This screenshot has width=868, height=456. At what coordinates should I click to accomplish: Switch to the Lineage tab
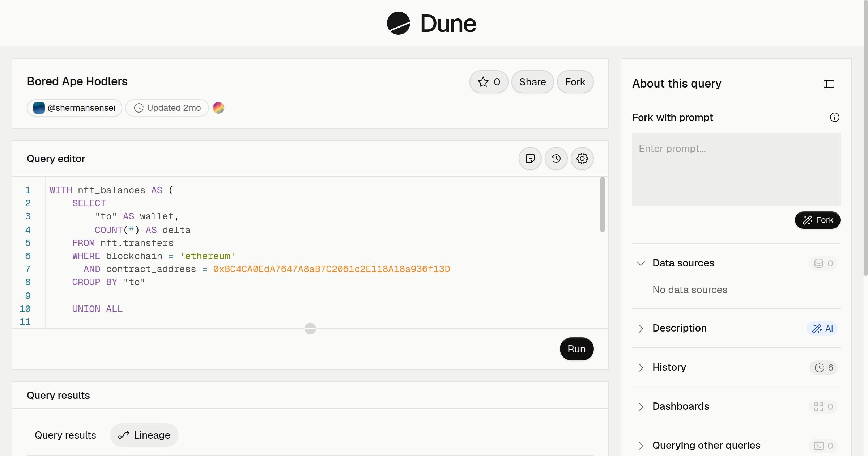[x=144, y=435]
